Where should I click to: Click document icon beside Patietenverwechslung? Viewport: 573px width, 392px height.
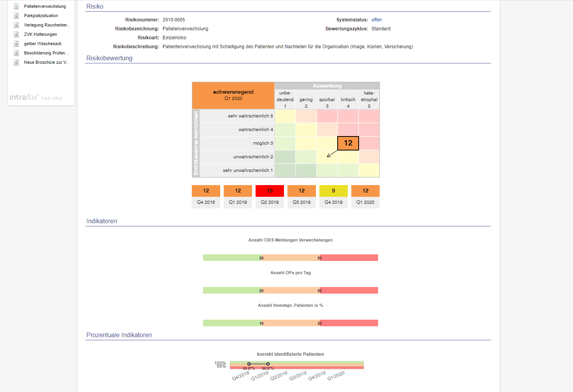(16, 6)
